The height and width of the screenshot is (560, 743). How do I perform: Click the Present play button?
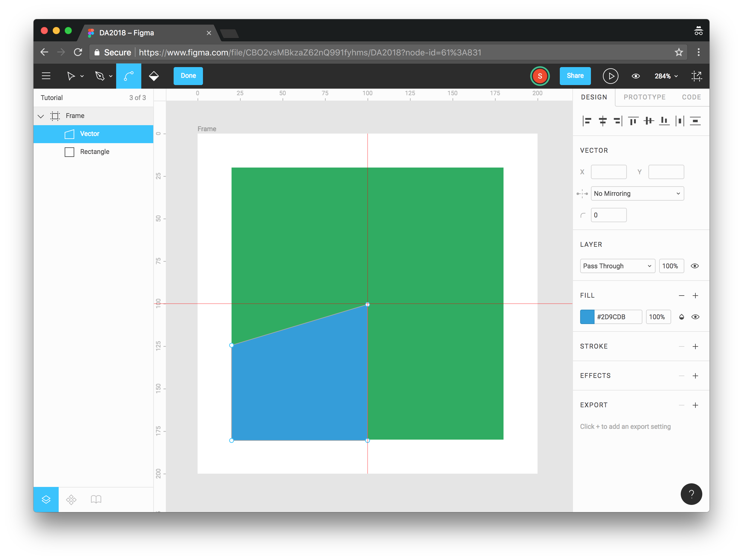[x=610, y=76]
